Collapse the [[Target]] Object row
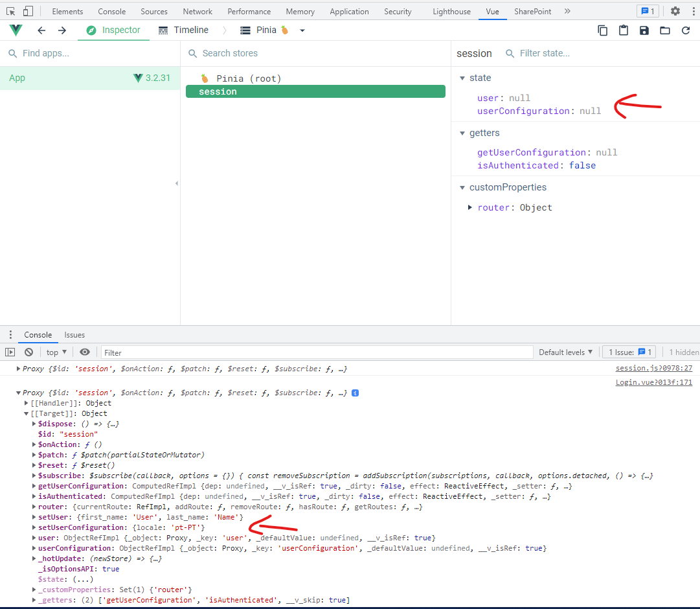Viewport: 700px width, 609px height. point(27,413)
